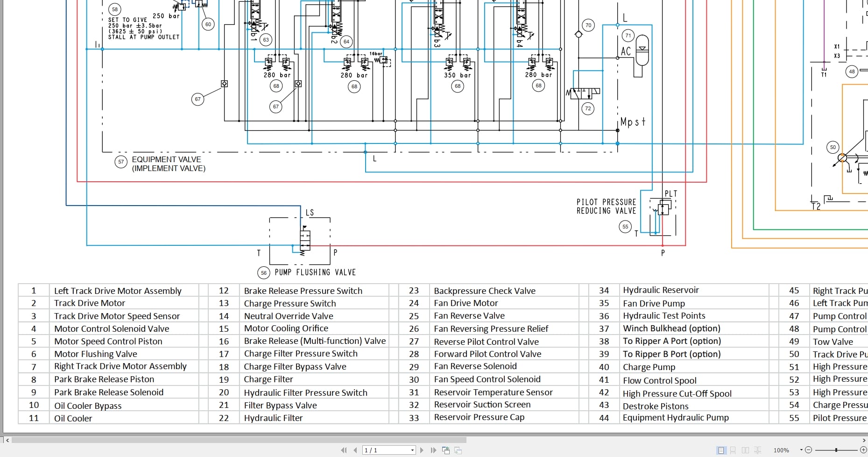
Task: Enable facing pages layout
Action: click(x=745, y=450)
